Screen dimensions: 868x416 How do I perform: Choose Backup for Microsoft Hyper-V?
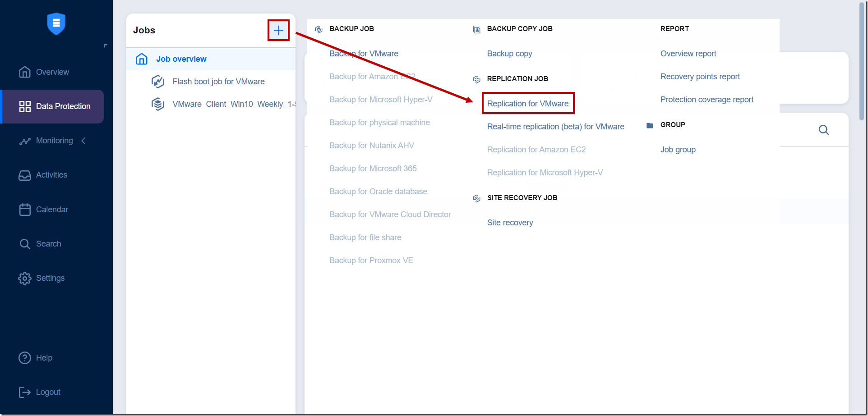click(x=381, y=100)
